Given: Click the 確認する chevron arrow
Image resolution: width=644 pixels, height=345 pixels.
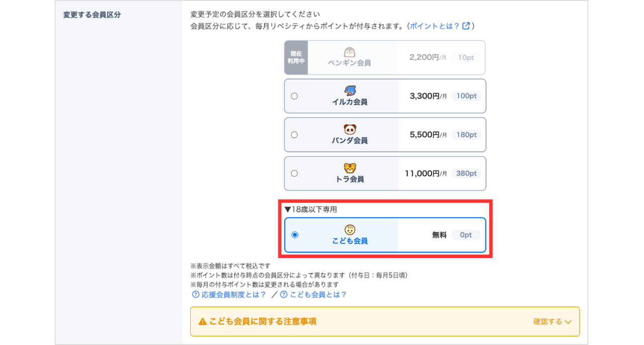Looking at the screenshot, I should tap(568, 322).
